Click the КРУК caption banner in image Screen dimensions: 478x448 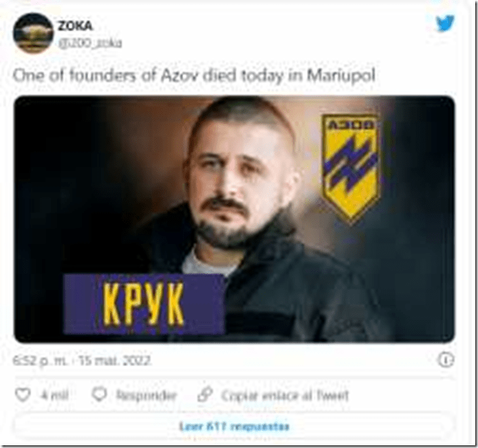[144, 304]
